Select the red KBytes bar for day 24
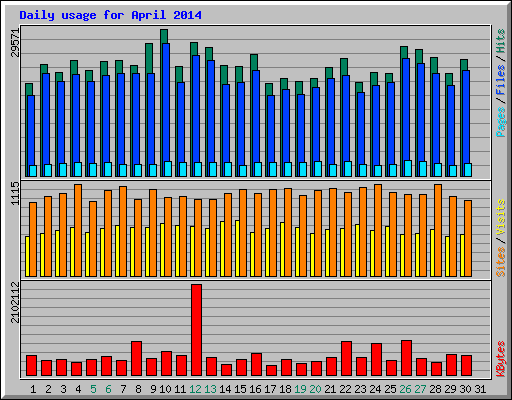The width and height of the screenshot is (512, 400). coord(376,360)
